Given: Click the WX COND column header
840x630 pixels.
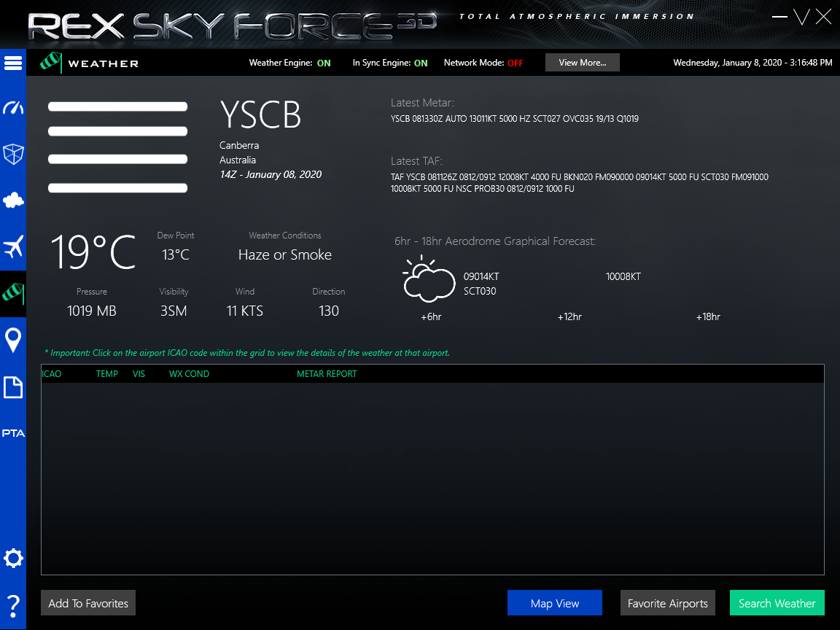Looking at the screenshot, I should (x=189, y=374).
